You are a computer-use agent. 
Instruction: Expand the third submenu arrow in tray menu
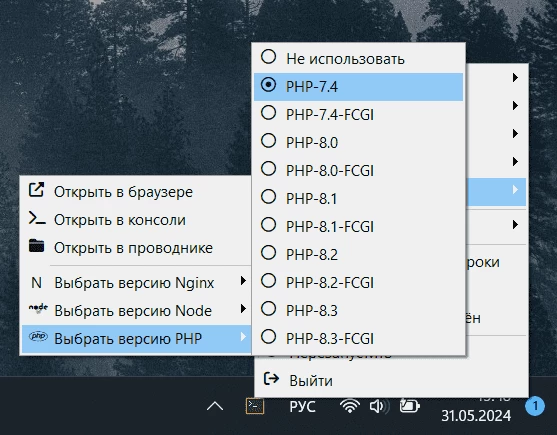(515, 134)
